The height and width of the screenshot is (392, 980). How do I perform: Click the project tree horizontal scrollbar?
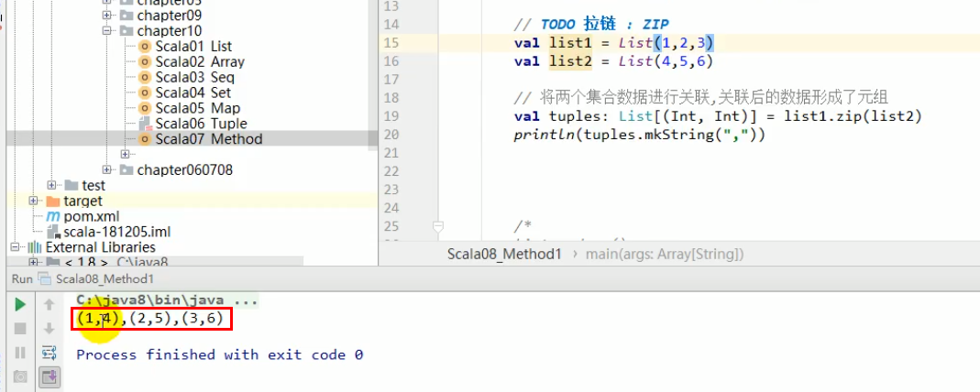(155, 261)
